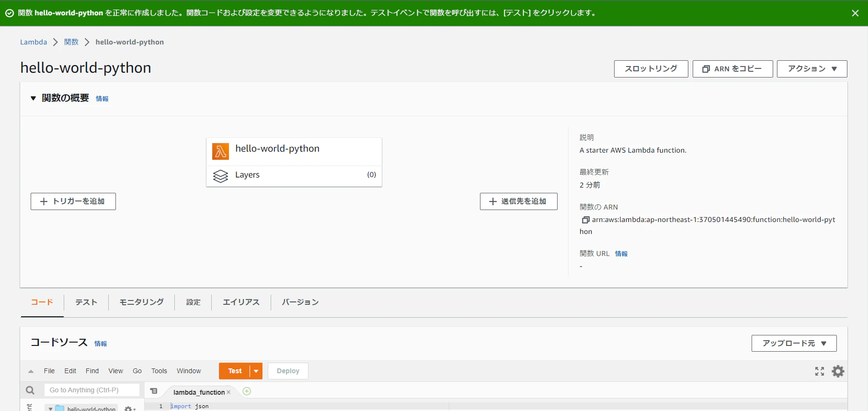Open a new editor tab with plus icon
The image size is (868, 411).
247,391
